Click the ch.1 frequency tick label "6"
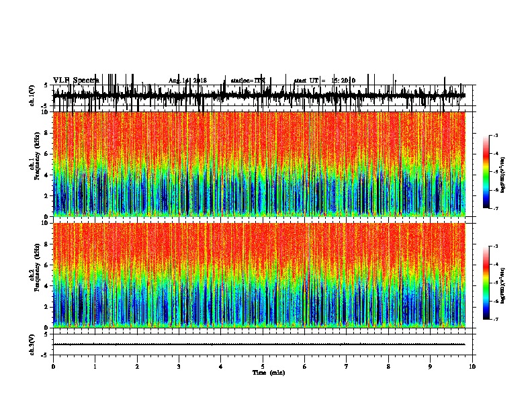Viewport: 532px width, 411px height. coord(47,154)
